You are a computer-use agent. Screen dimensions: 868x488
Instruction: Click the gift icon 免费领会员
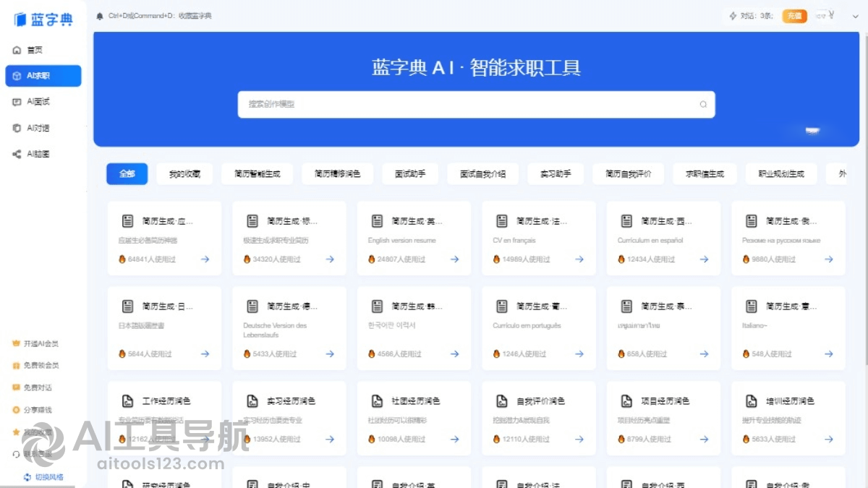tap(17, 365)
